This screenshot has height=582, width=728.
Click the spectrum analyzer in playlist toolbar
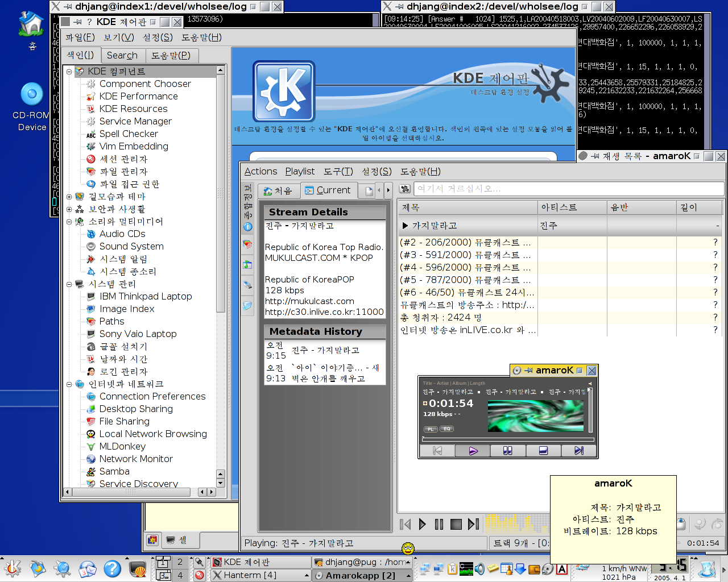tap(516, 523)
